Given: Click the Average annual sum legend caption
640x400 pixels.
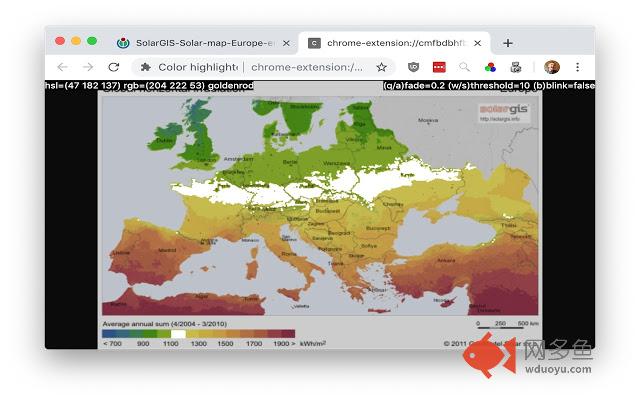Looking at the screenshot, I should (x=164, y=324).
